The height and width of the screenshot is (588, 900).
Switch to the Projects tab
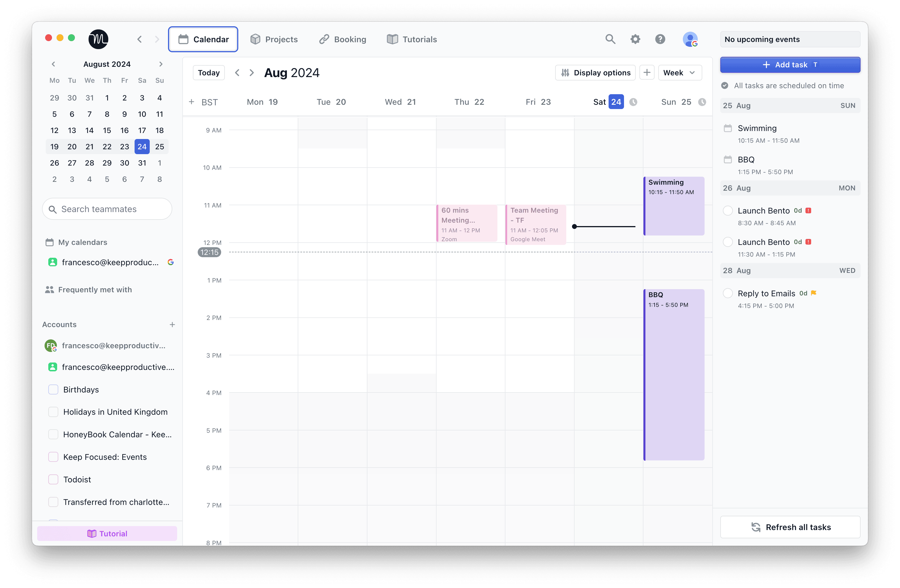click(x=274, y=39)
